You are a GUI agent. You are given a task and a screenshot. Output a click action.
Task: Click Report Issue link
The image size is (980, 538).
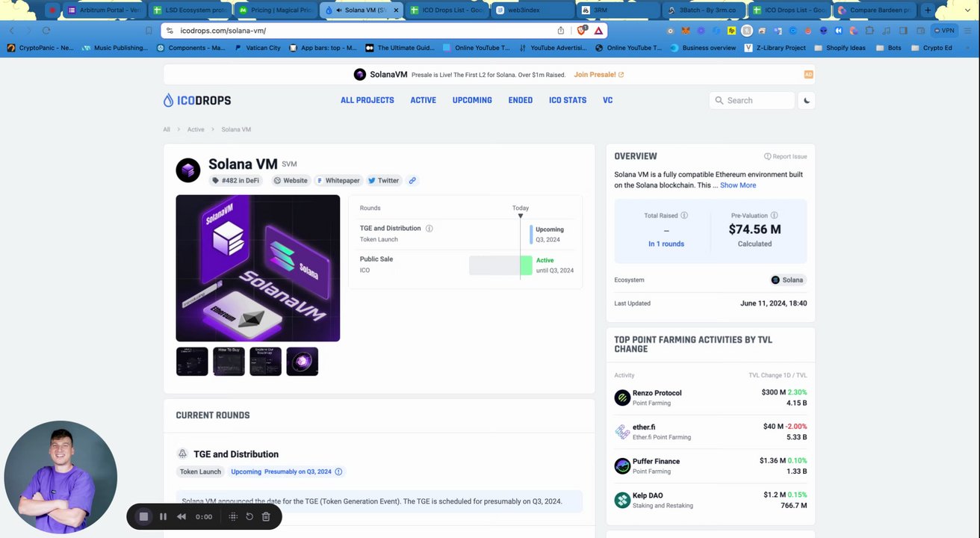pyautogui.click(x=785, y=157)
